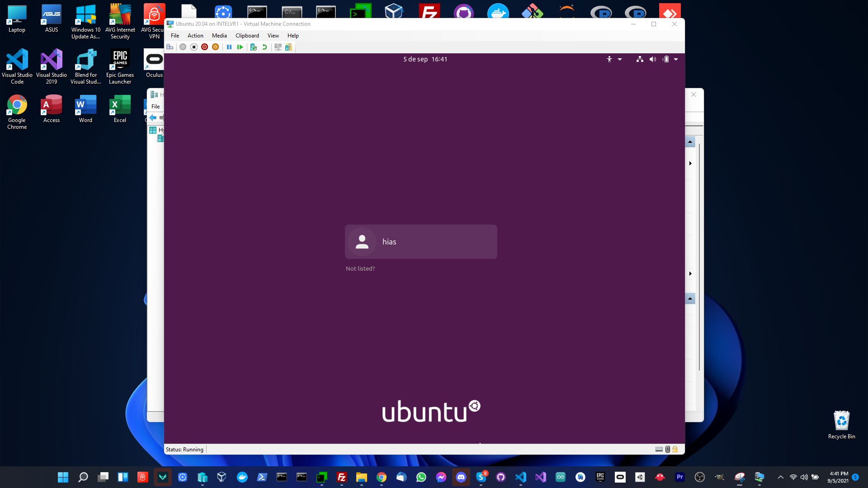Open Discord from the taskbar
This screenshot has height=488, width=868.
click(461, 477)
